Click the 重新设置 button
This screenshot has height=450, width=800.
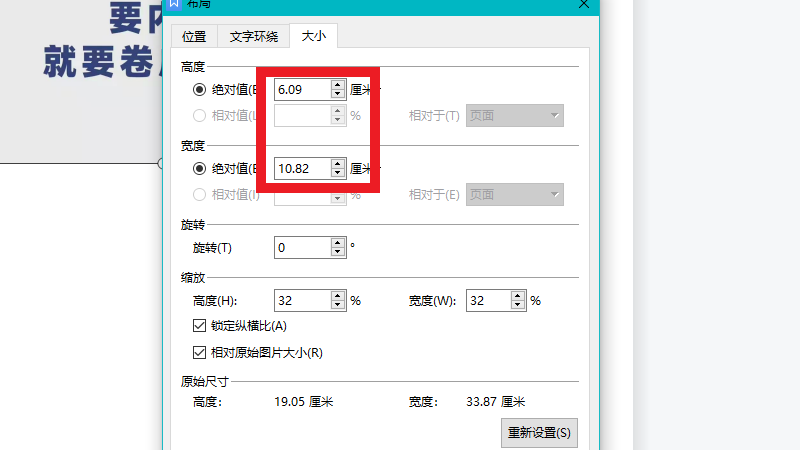pyautogui.click(x=539, y=433)
